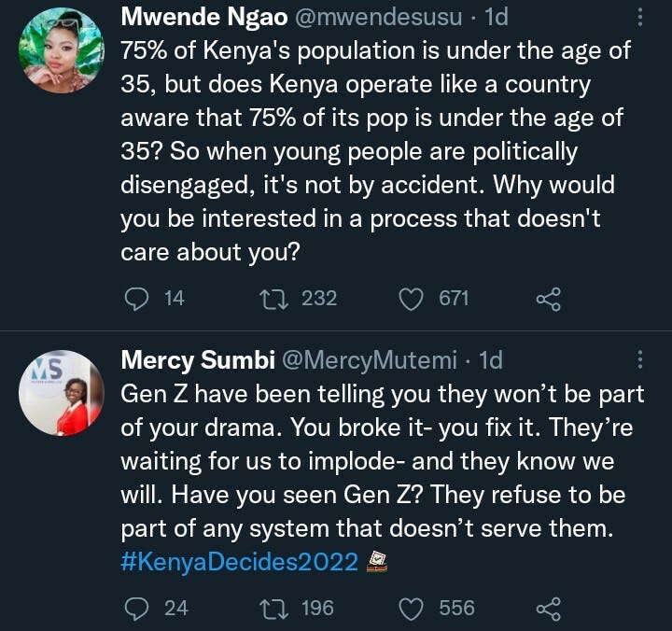Click the 1d timestamp on Mercy's tweet

[x=490, y=358]
